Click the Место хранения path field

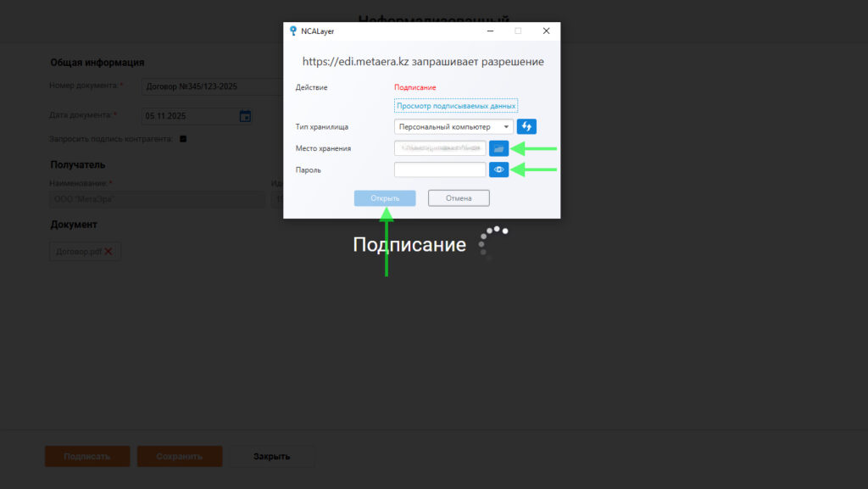(440, 148)
